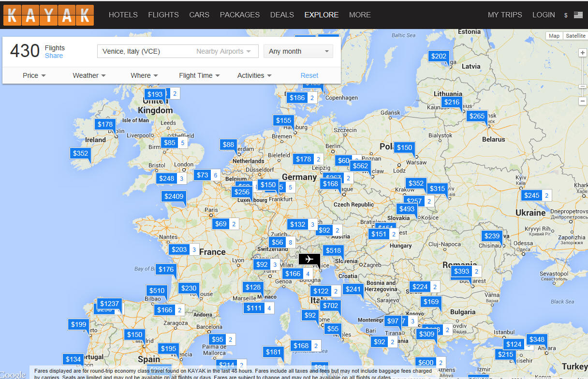
Task: Open the US flag country selector
Action: click(578, 15)
